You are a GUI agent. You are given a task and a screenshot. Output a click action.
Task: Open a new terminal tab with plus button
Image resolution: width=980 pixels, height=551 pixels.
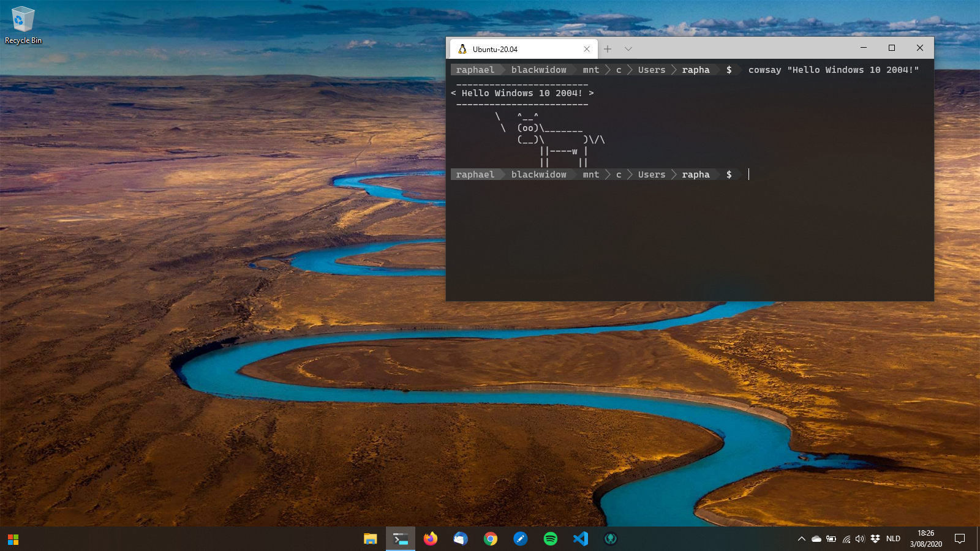[x=608, y=49]
